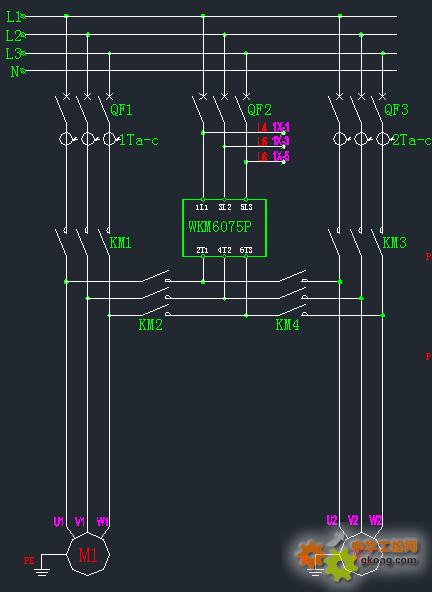The image size is (432, 592).
Task: Click the 5L3 input terminal
Action: [246, 207]
